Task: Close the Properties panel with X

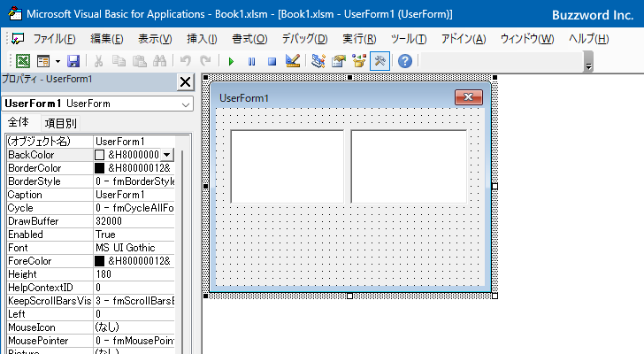Action: click(x=185, y=81)
